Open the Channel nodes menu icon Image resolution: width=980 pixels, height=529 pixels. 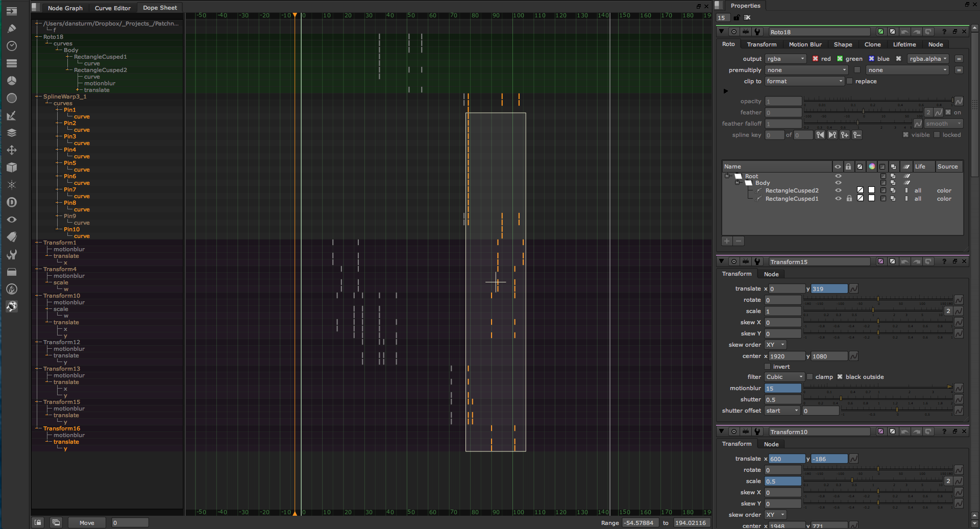coord(12,63)
